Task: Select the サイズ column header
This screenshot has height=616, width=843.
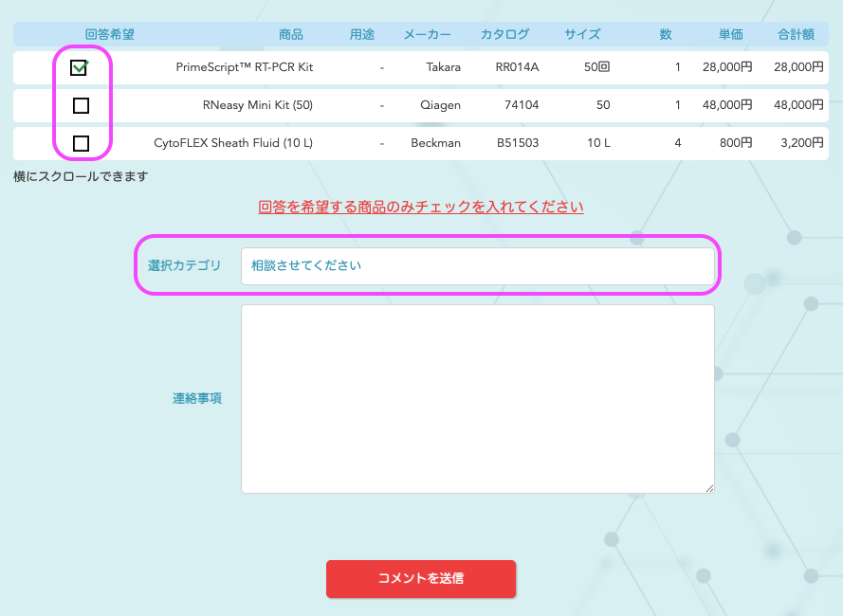Action: coord(582,35)
